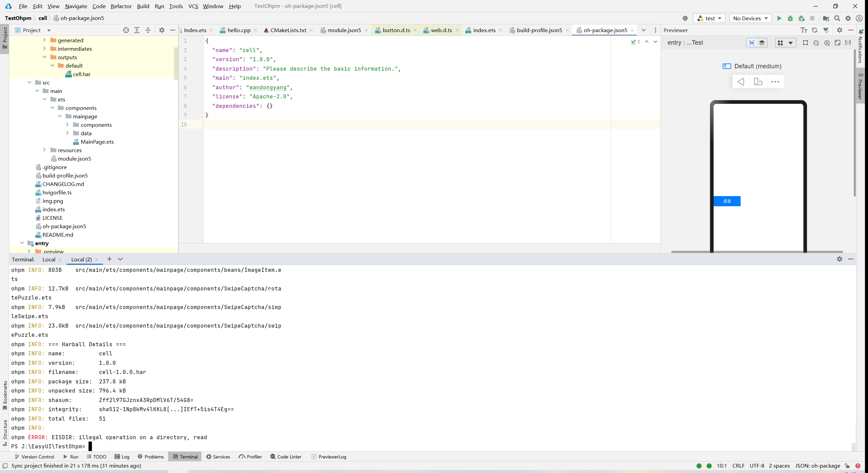Start debugging with the green bug icon
This screenshot has width=868, height=473.
pos(790,18)
